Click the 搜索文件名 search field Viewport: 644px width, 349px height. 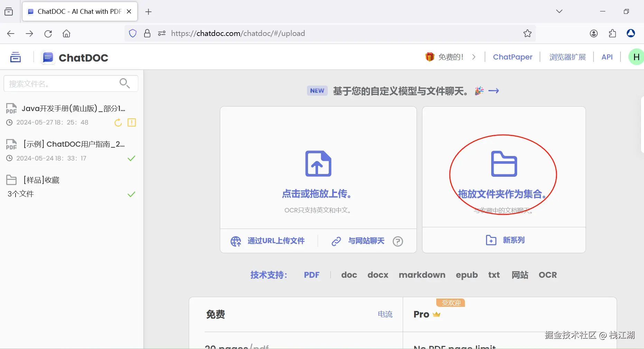click(x=71, y=83)
